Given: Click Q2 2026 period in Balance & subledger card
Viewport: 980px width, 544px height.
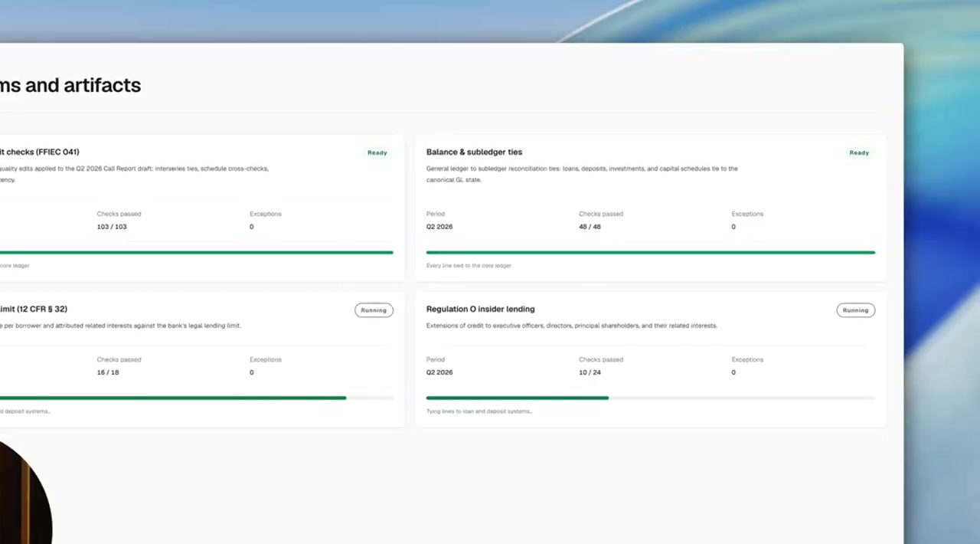Looking at the screenshot, I should 439,227.
